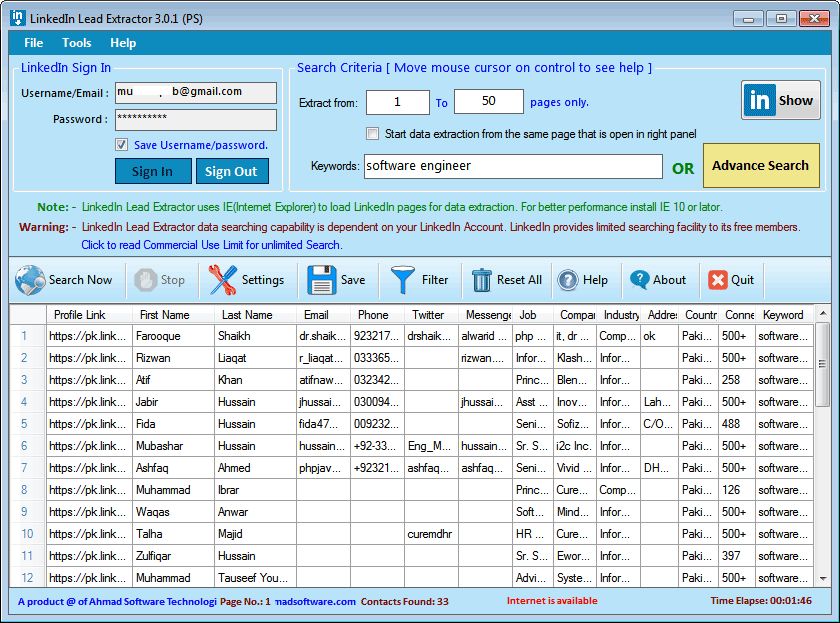Open Settings via the wrench icon
The height and width of the screenshot is (623, 840).
tap(220, 280)
